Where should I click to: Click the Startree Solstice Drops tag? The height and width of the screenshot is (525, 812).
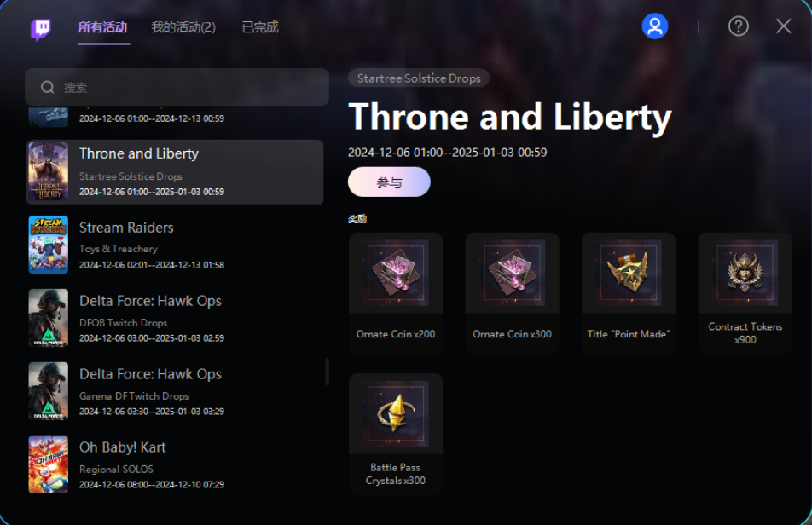coord(419,78)
